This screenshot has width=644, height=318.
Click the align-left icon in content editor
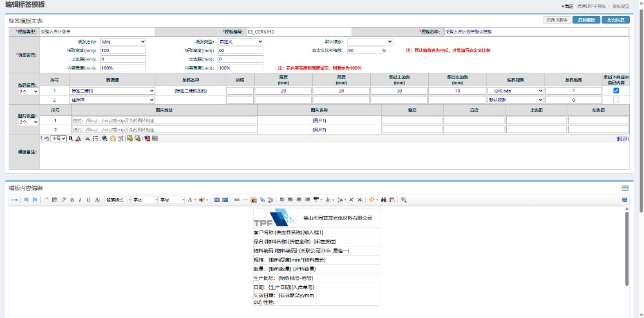(290, 200)
